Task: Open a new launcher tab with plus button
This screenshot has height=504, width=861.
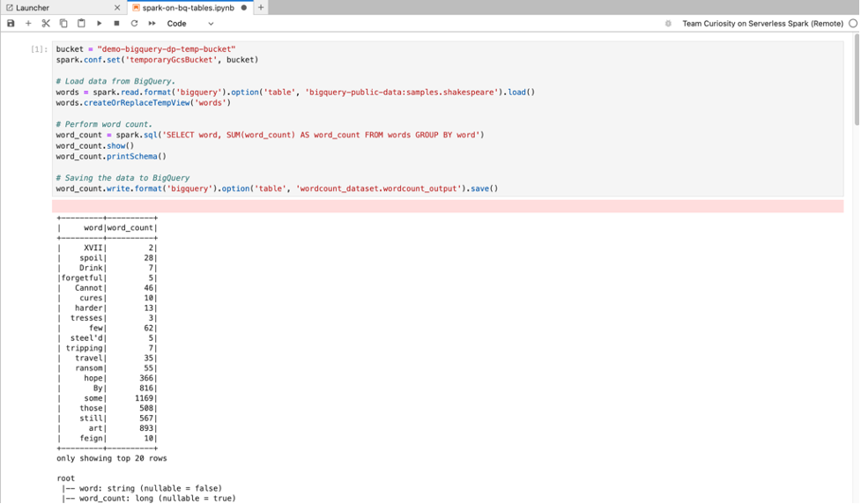Action: point(261,7)
